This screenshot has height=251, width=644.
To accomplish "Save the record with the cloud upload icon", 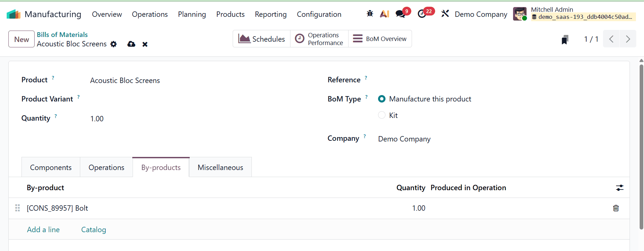I will tap(131, 44).
